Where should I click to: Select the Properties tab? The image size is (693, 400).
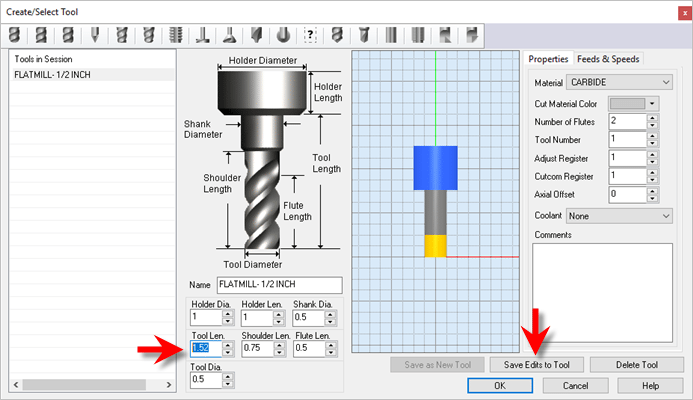click(x=549, y=59)
